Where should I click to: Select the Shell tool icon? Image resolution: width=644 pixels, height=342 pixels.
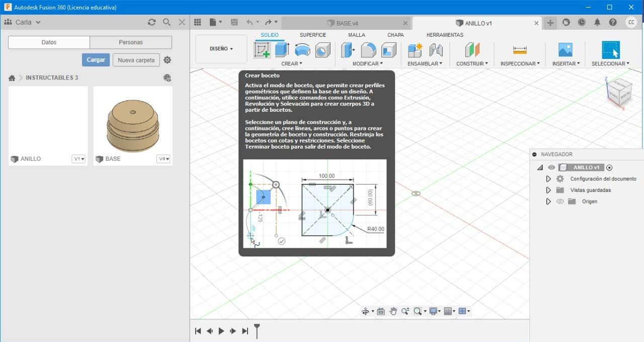click(389, 50)
